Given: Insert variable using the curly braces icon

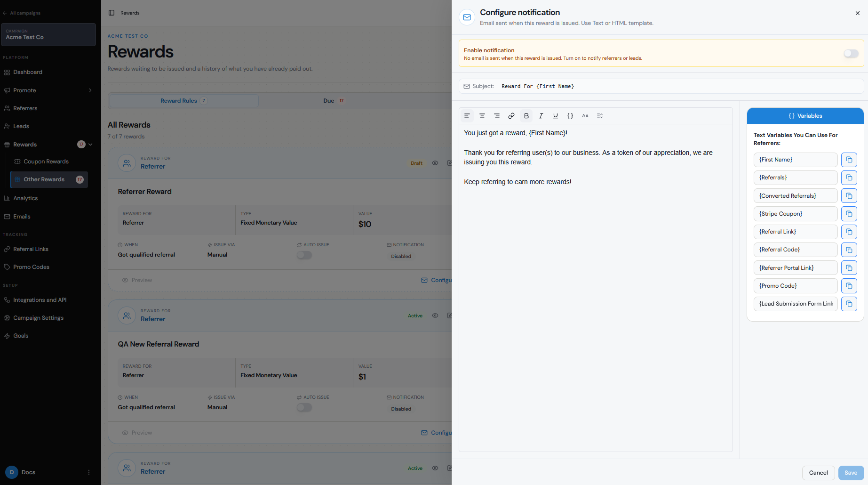Looking at the screenshot, I should [570, 116].
